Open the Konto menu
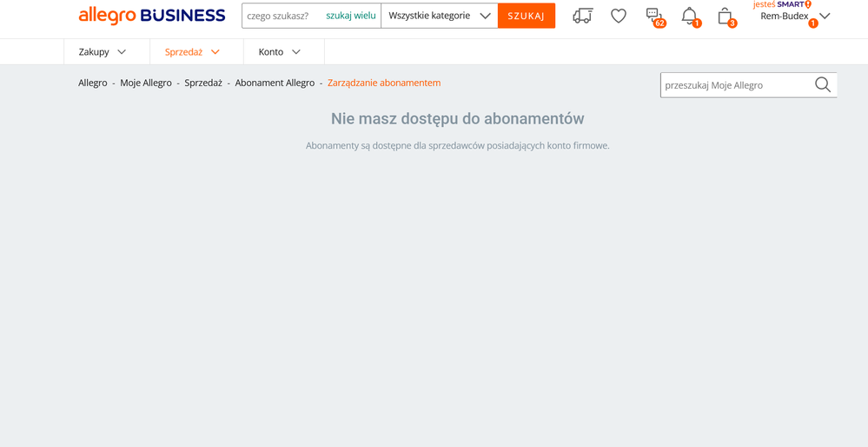 coord(279,52)
